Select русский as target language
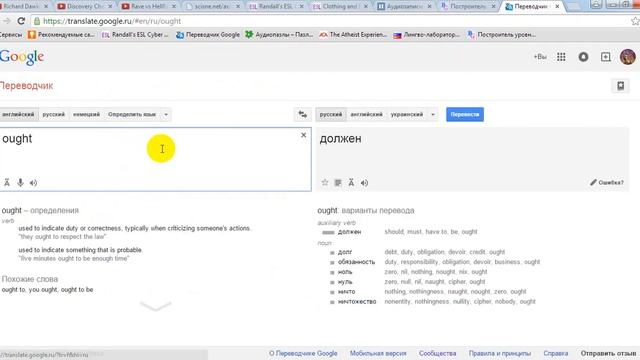The height and width of the screenshot is (360, 640). point(331,114)
